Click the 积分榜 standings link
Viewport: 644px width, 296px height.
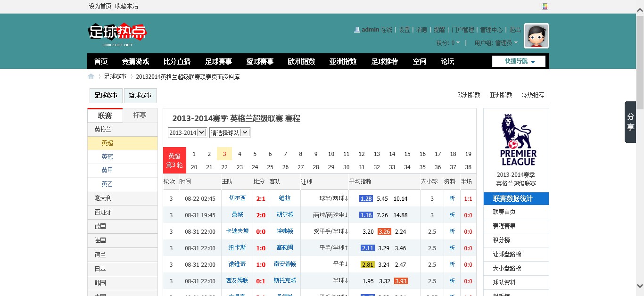pyautogui.click(x=502, y=240)
